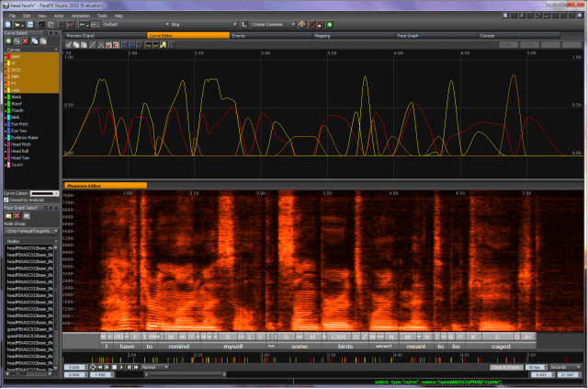Open the Seconds time unit dropdown

point(565,367)
